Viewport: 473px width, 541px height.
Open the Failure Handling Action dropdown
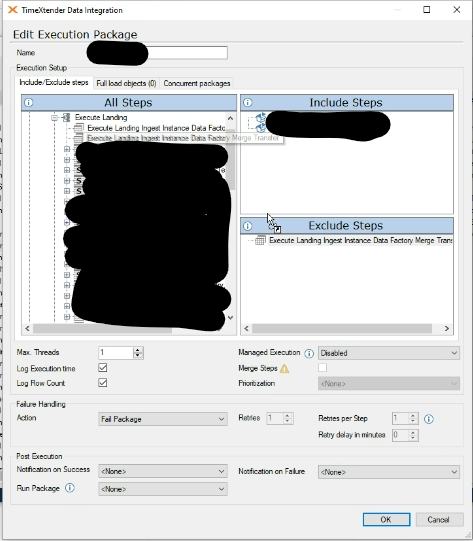coord(163,419)
